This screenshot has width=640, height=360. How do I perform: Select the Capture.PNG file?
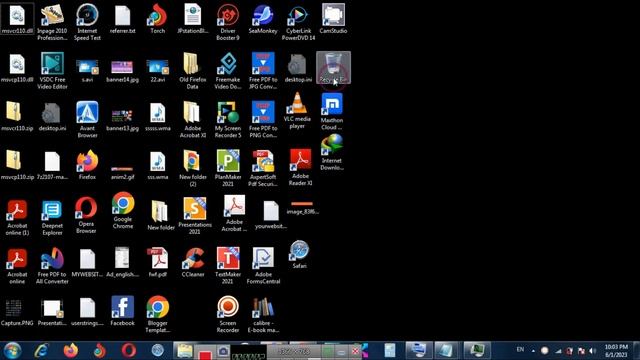(17, 312)
